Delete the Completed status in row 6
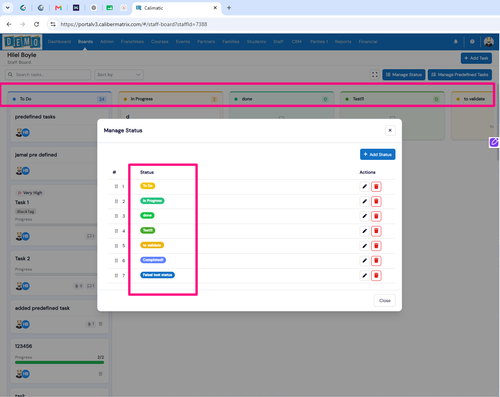This screenshot has width=500, height=397. click(x=376, y=261)
